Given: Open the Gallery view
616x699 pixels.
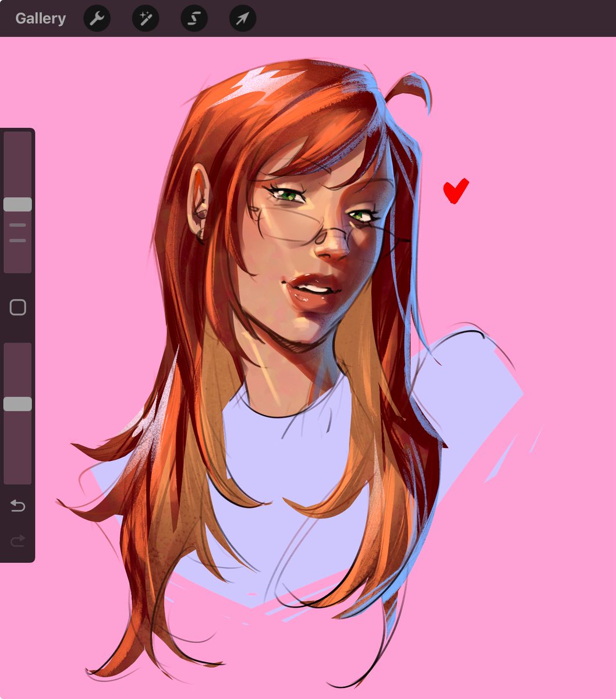Looking at the screenshot, I should pyautogui.click(x=40, y=19).
